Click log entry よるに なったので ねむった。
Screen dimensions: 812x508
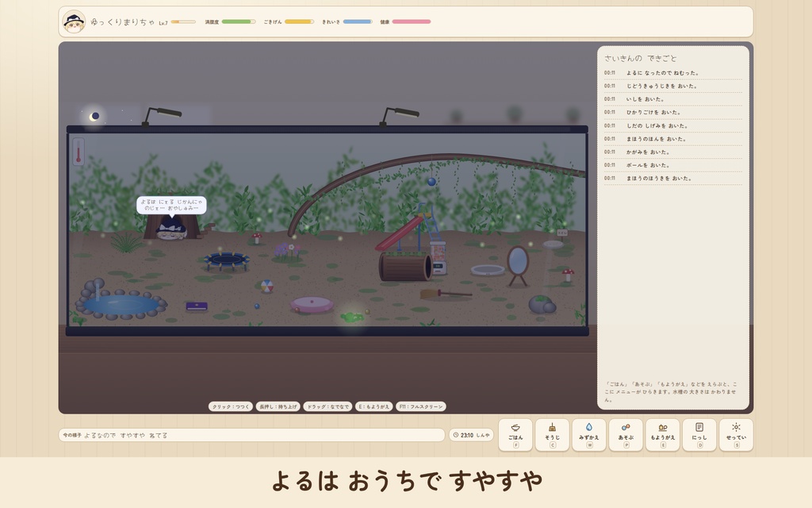click(x=673, y=73)
